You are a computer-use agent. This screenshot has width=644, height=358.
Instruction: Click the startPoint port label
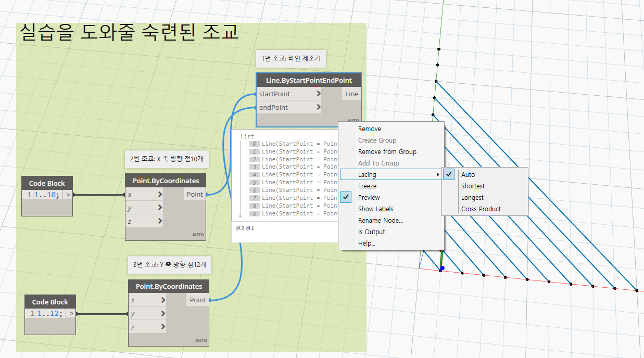[274, 94]
